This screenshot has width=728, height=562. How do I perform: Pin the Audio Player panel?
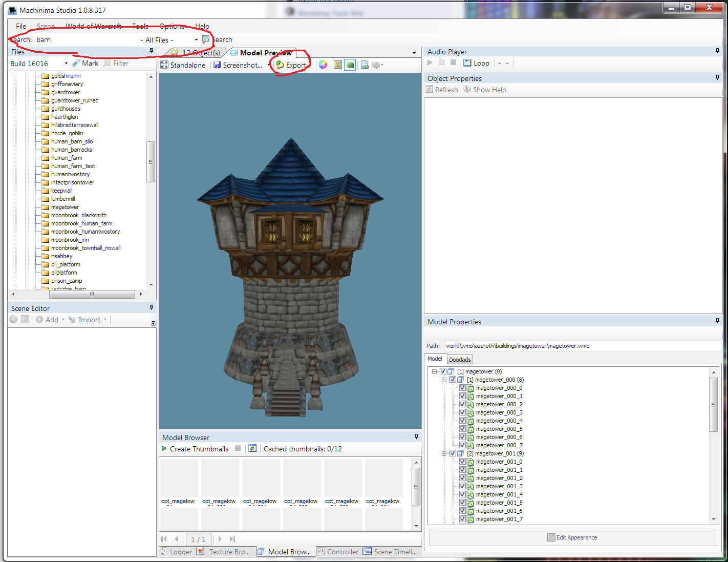(717, 51)
